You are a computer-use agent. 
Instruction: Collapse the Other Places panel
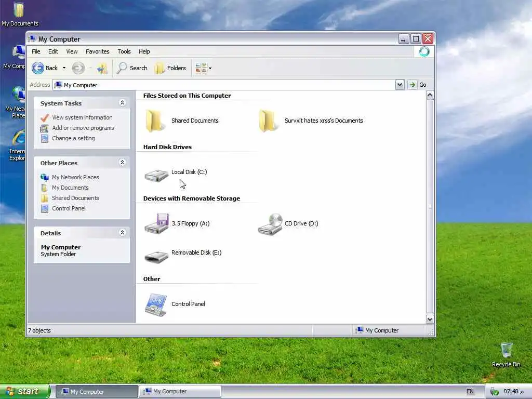pos(123,163)
